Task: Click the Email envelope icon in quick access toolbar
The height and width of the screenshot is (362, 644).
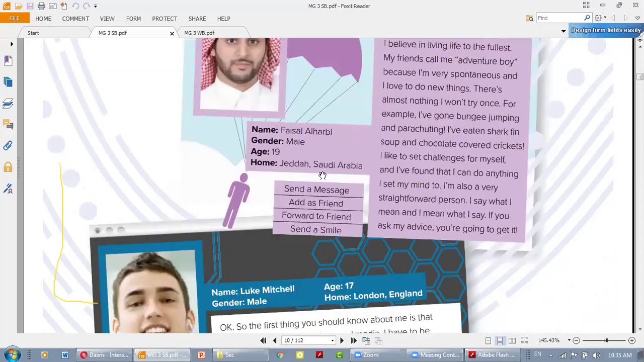Action: tap(52, 6)
